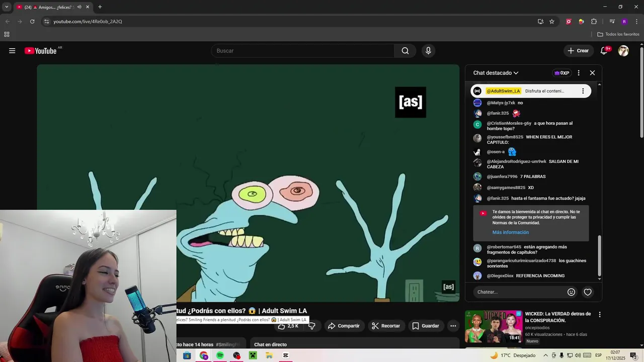The width and height of the screenshot is (644, 362).
Task: Open the 0XP points badge
Action: 561,73
